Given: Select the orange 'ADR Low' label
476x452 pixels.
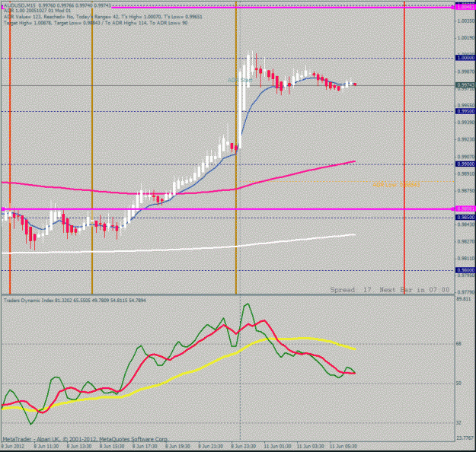Looking at the screenshot, I should 396,185.
